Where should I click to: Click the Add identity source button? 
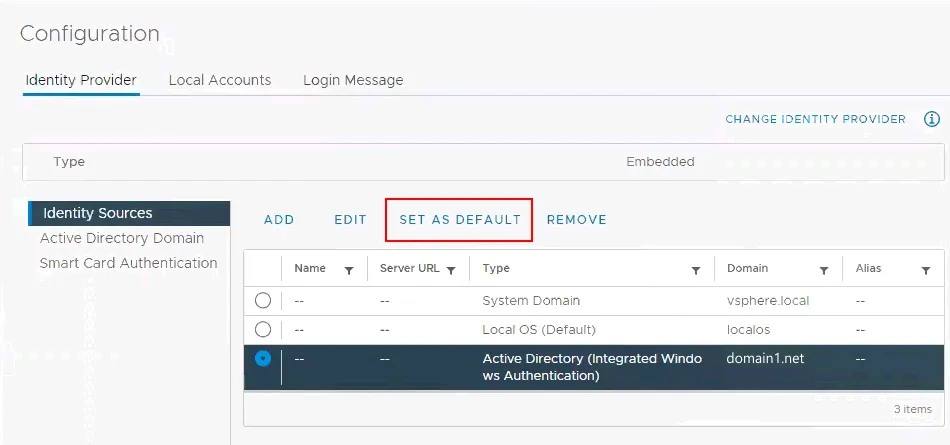[279, 220]
